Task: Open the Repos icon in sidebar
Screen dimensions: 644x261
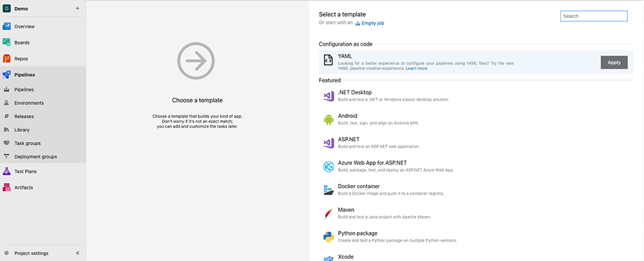Action: point(6,59)
